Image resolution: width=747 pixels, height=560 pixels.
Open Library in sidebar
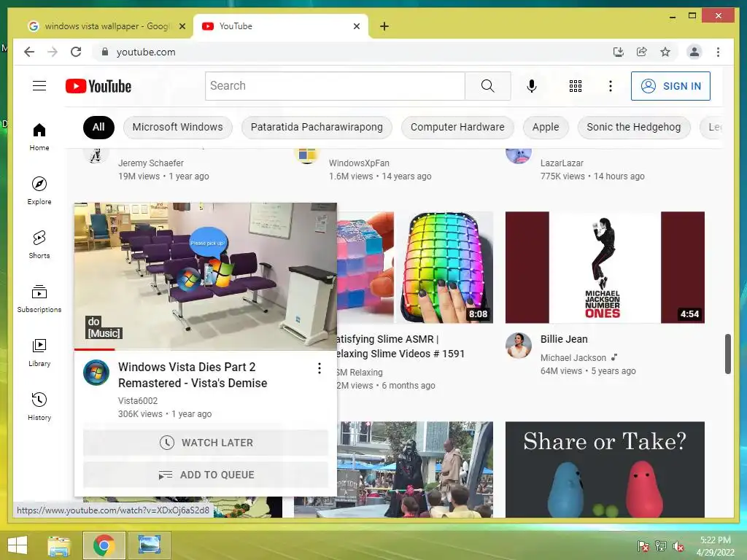pos(39,352)
